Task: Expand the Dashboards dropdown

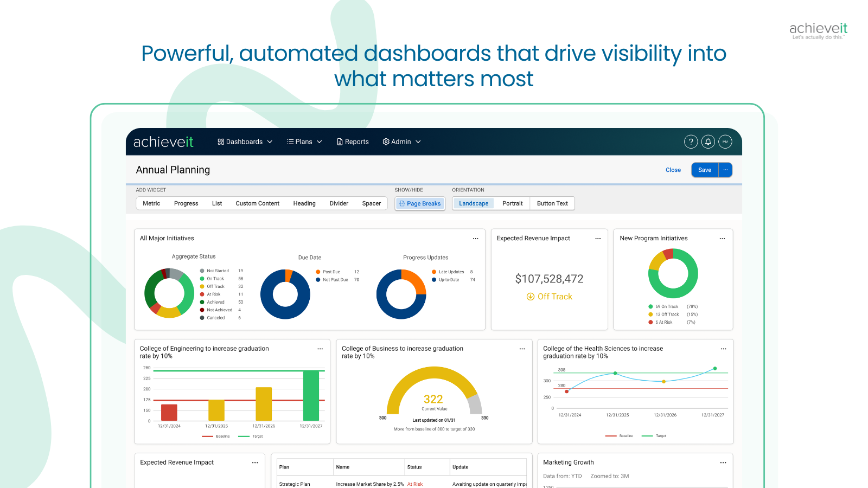Action: pyautogui.click(x=245, y=142)
